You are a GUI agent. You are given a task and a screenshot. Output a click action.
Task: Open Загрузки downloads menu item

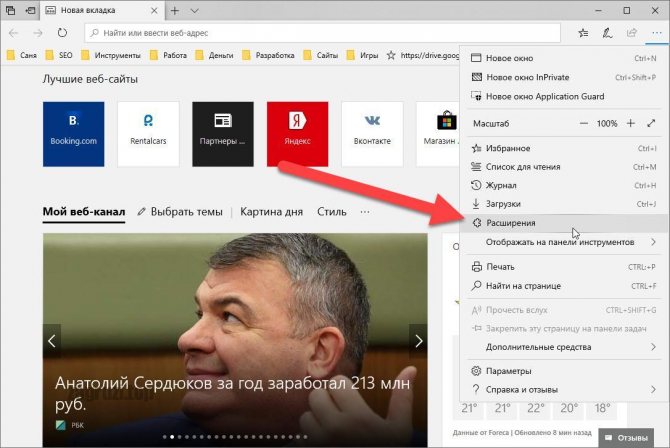tap(564, 204)
